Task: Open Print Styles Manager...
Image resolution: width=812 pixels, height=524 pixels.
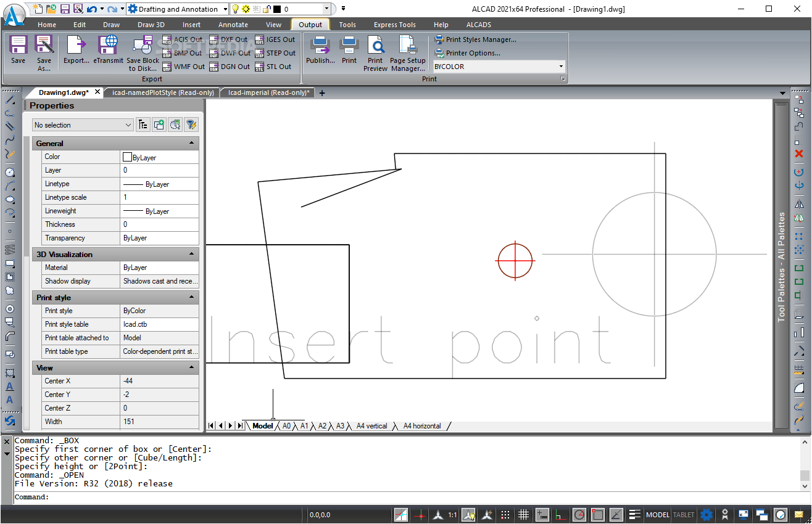Action: point(475,39)
